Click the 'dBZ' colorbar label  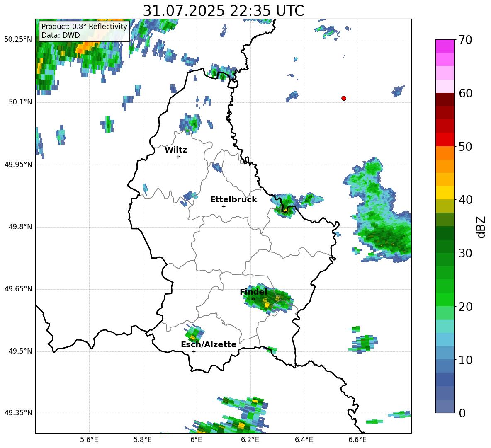click(x=481, y=227)
